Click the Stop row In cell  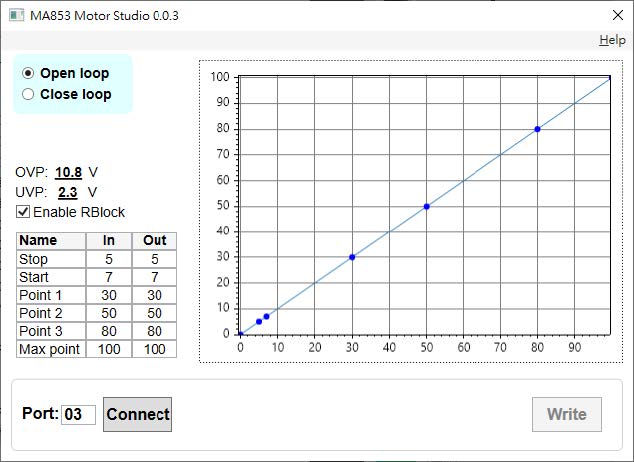pyautogui.click(x=109, y=259)
